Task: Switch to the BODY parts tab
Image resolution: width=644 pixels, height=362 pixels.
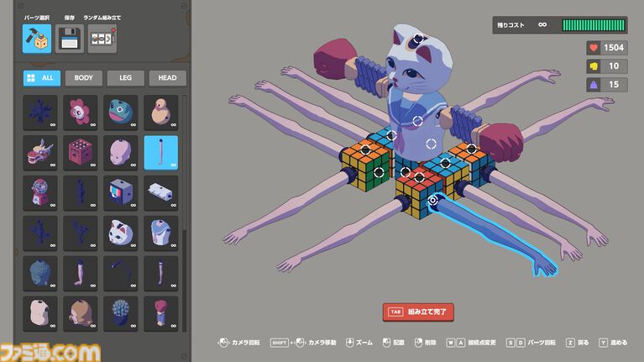Action: click(84, 78)
